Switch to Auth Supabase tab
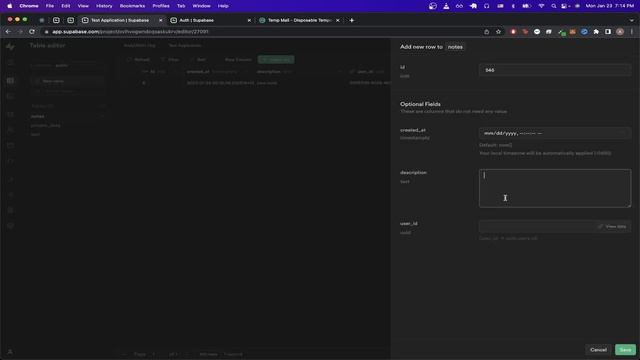The width and height of the screenshot is (640, 360). (196, 20)
